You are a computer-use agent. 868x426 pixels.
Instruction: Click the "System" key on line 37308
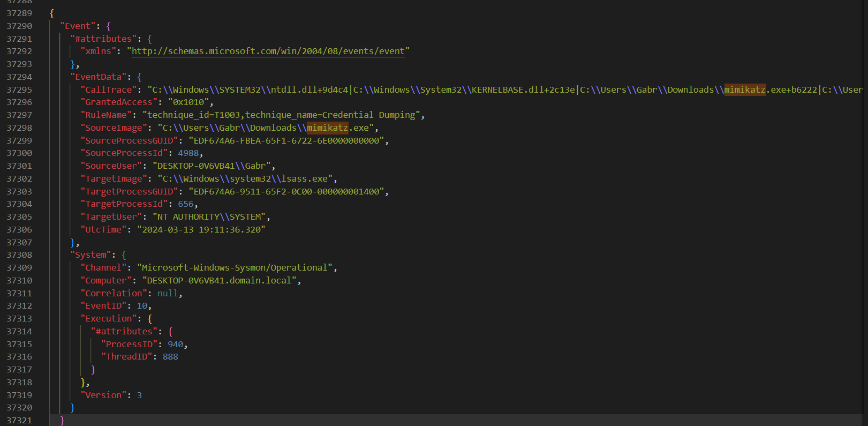pyautogui.click(x=90, y=255)
